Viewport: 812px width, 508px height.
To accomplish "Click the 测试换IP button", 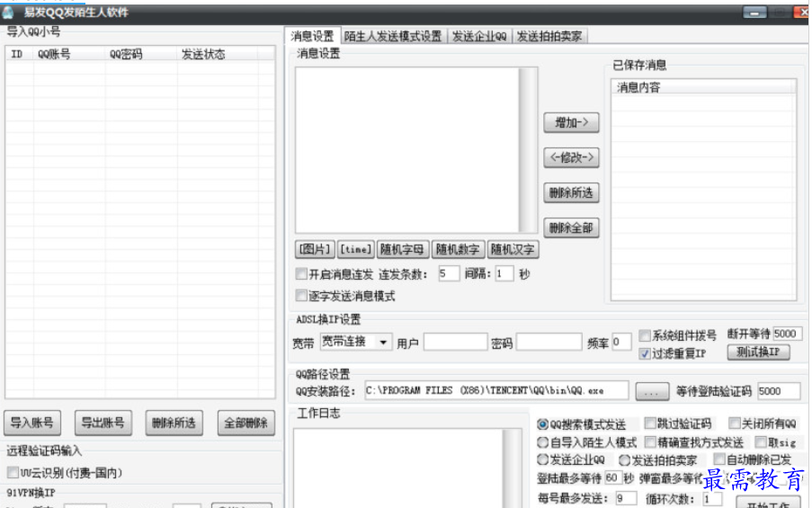I will 757,352.
